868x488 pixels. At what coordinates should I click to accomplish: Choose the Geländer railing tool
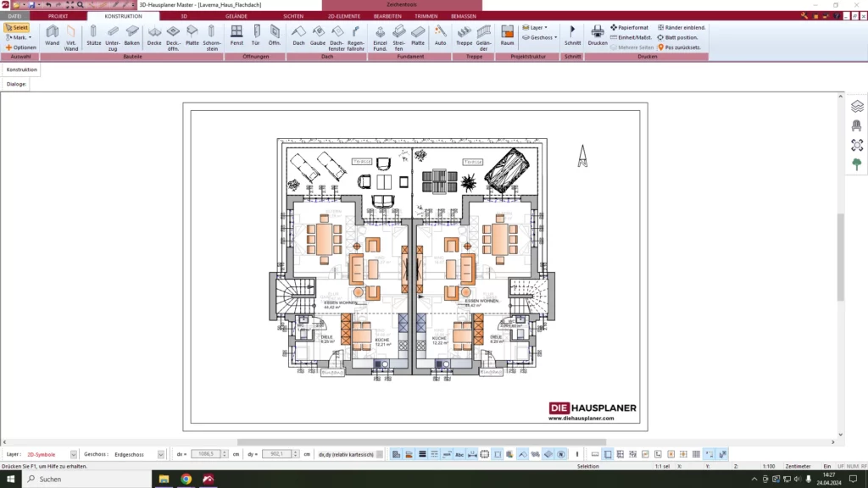click(x=484, y=38)
